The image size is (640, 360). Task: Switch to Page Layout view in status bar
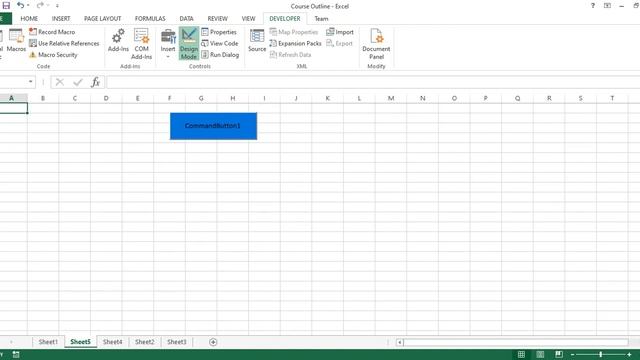540,354
